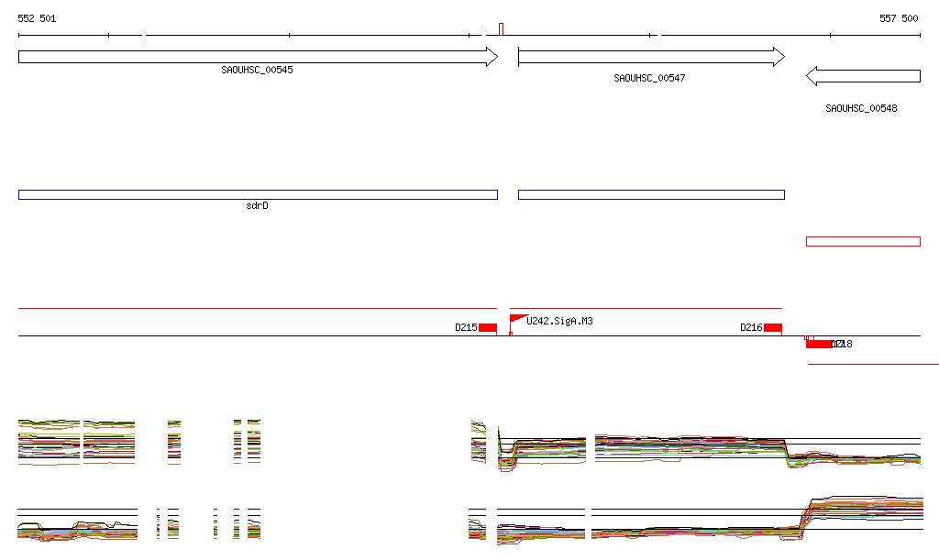This screenshot has width=939, height=560.
Task: Click the SAOUHSC_00545 gene arrow
Action: click(x=258, y=57)
